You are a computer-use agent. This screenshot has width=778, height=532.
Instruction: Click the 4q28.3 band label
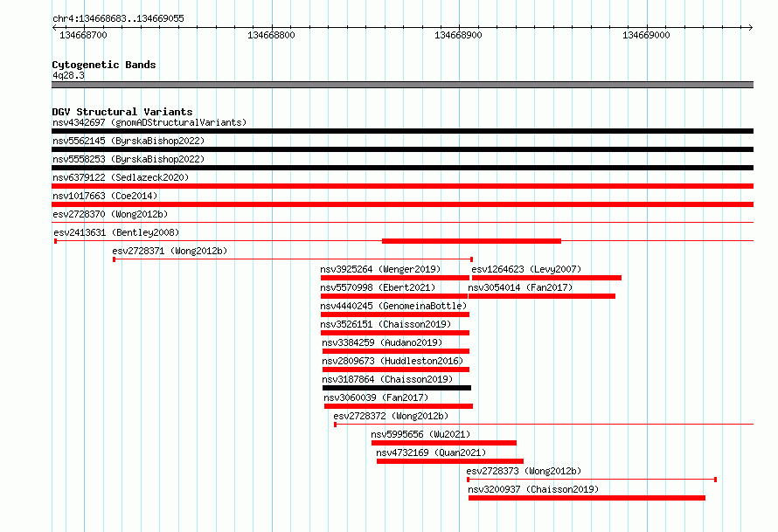click(x=68, y=75)
